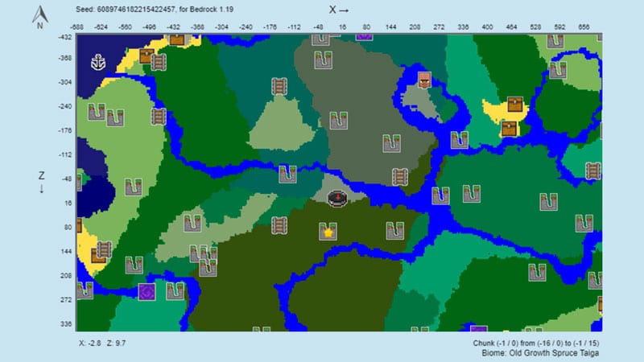
Task: Select the ravine icon right of the starred ravine
Action: tap(394, 231)
